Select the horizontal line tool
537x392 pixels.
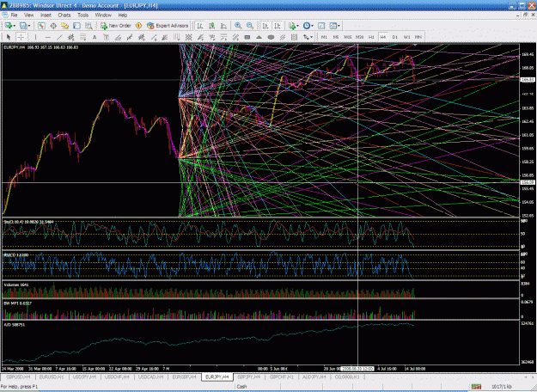tap(47, 37)
